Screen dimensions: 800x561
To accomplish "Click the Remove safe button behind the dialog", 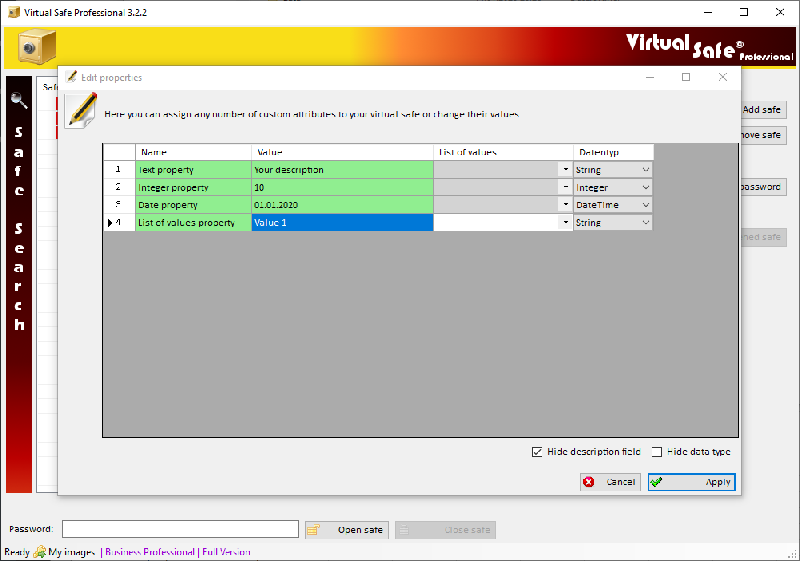I will point(763,135).
